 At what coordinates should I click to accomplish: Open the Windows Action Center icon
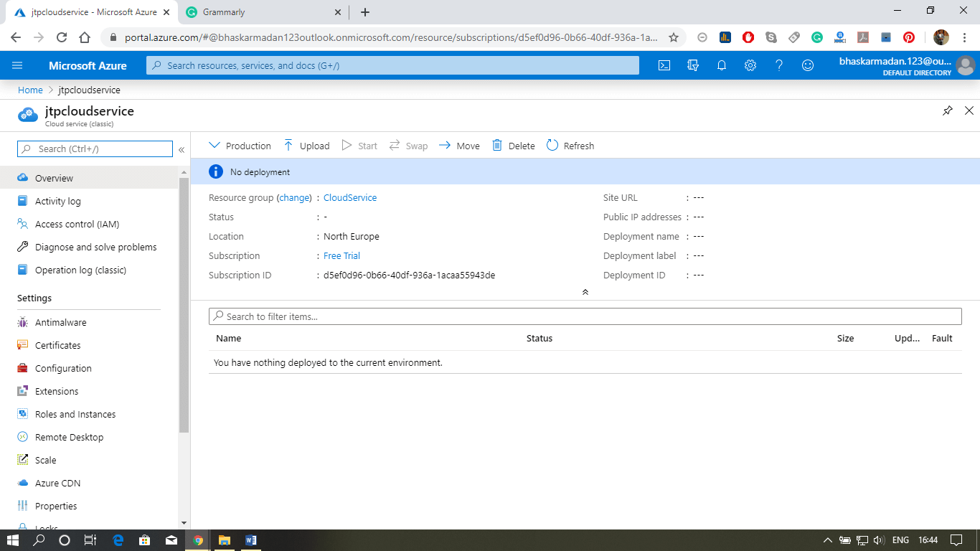pyautogui.click(x=956, y=540)
